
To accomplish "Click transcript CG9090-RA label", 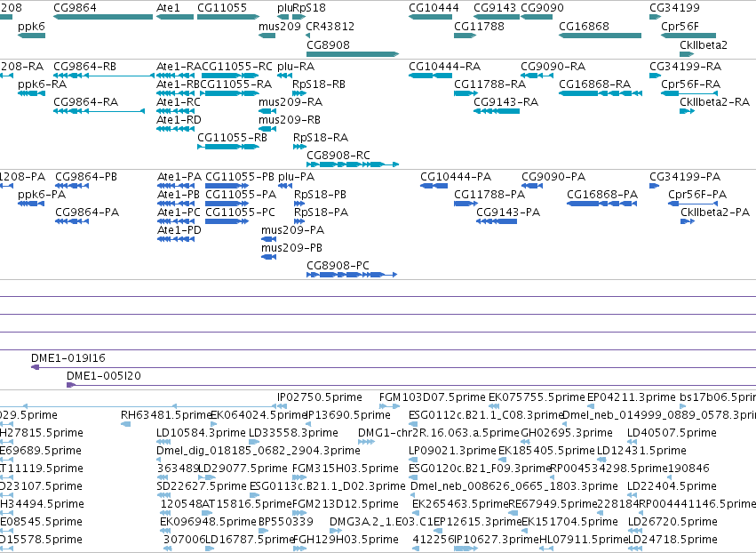I will tap(553, 67).
